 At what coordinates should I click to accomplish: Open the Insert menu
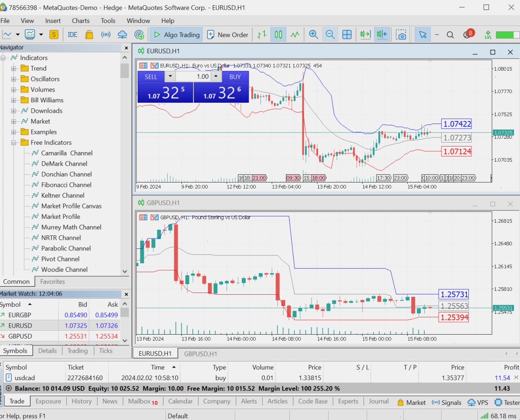[x=53, y=21]
